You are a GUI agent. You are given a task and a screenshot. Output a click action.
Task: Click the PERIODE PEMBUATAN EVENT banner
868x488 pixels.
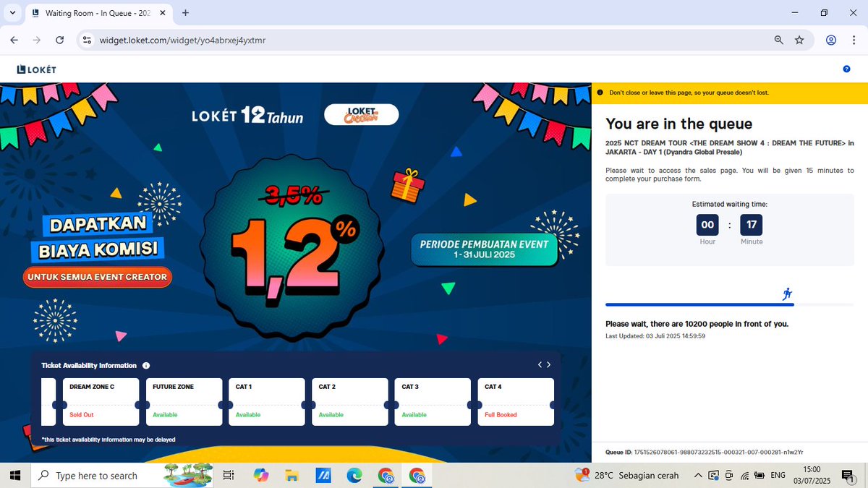pos(485,249)
